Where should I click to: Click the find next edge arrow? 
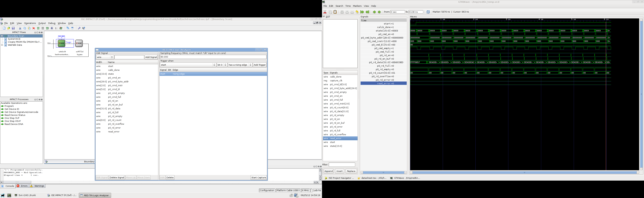(379, 12)
